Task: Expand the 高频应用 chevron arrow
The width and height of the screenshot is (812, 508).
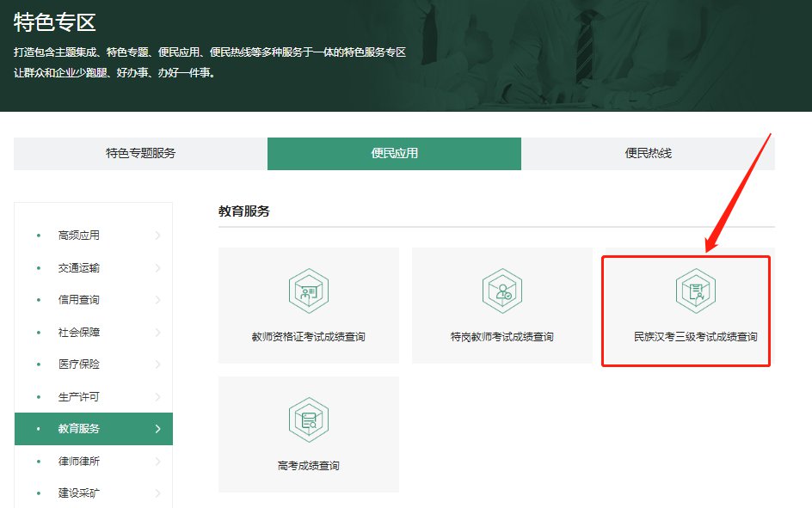Action: [157, 236]
